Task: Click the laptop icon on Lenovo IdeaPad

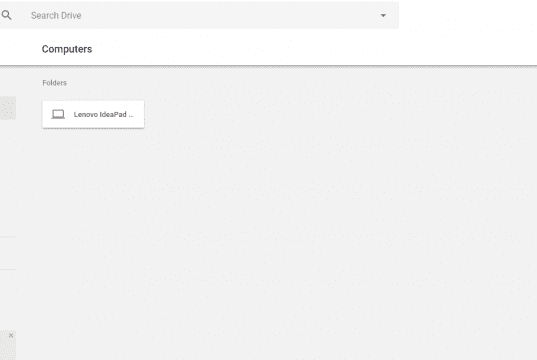Action: (x=58, y=114)
